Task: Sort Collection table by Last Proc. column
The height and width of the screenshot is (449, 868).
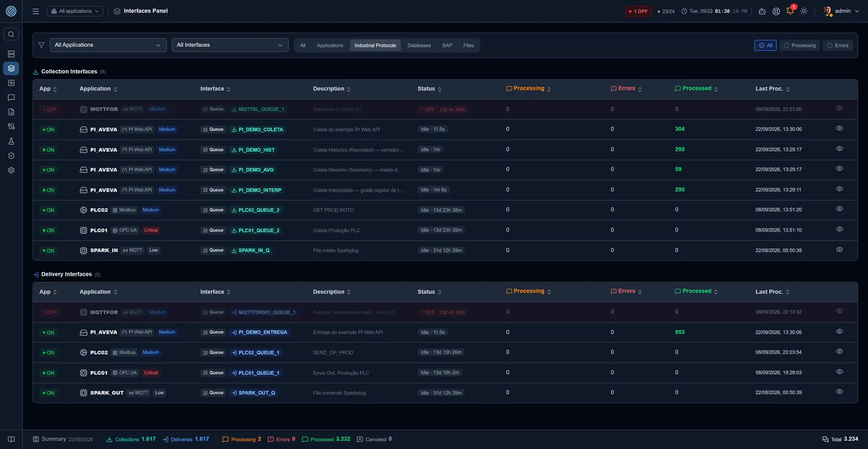Action: pos(773,89)
